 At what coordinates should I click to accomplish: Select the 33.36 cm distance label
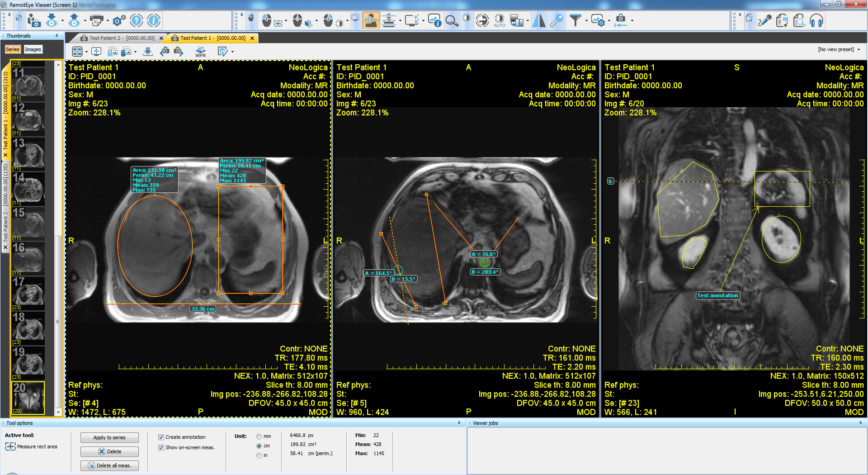(x=203, y=309)
